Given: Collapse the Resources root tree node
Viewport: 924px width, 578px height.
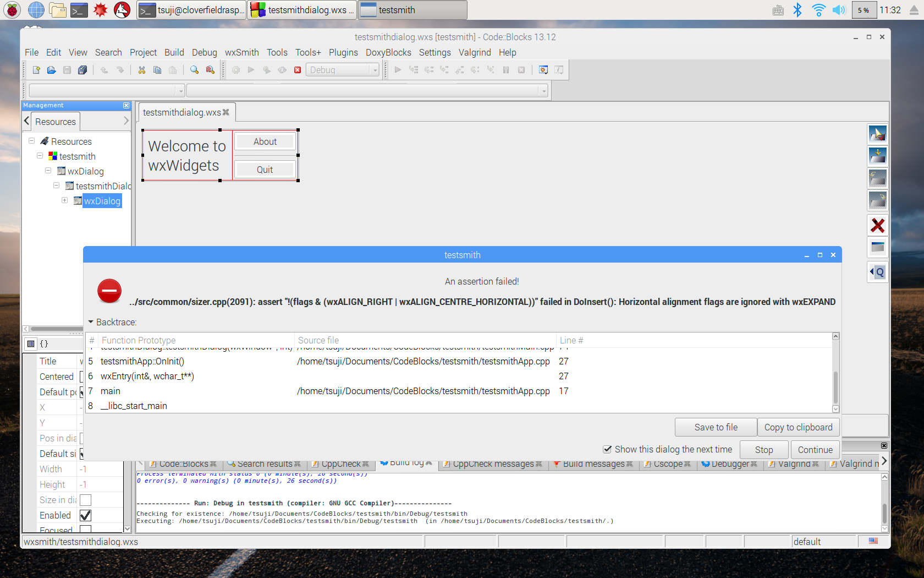Looking at the screenshot, I should coord(32,141).
